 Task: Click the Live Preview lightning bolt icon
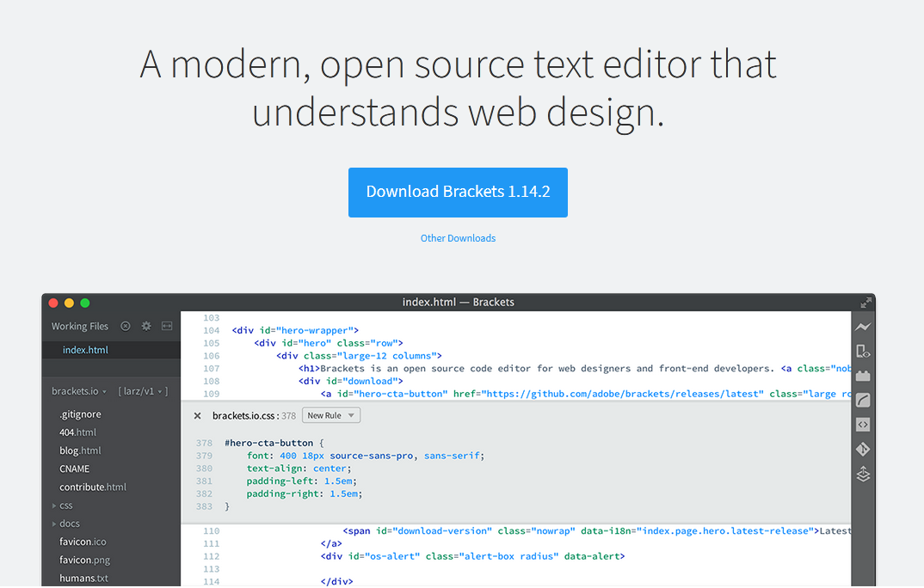(x=863, y=327)
